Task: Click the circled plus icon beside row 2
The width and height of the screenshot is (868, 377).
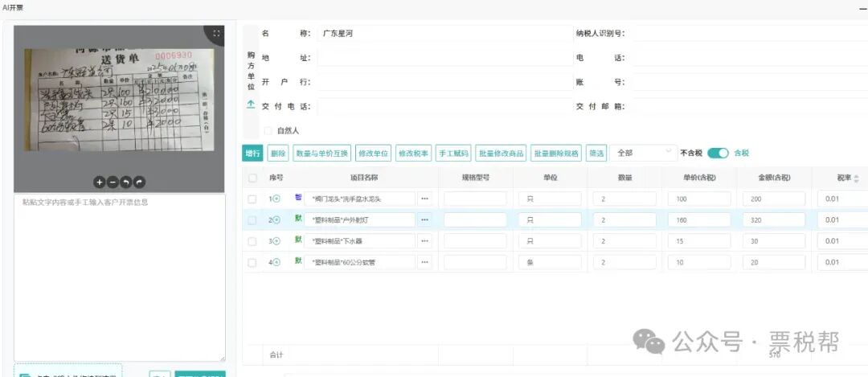Action: 276,219
